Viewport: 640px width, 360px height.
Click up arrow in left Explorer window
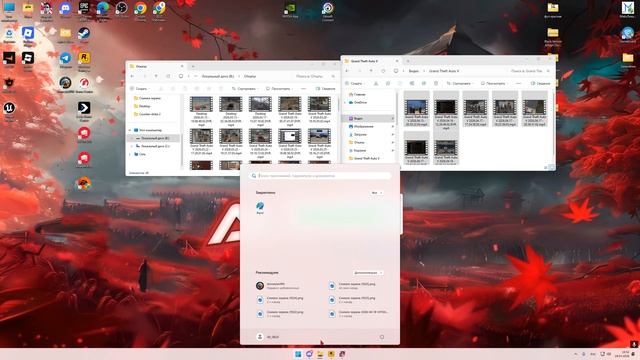click(x=156, y=76)
